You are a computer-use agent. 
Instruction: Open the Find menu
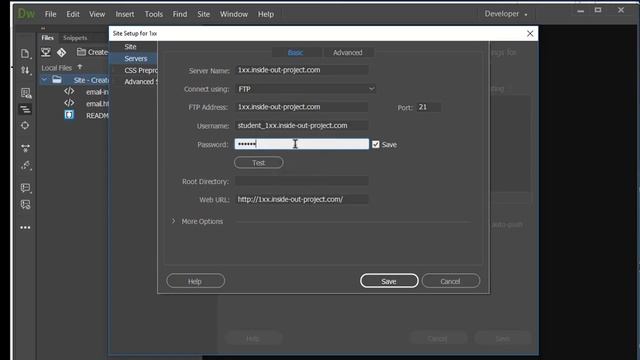[x=180, y=14]
